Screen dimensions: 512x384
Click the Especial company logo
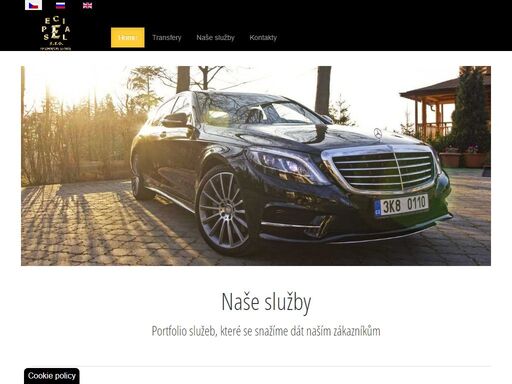(x=56, y=33)
